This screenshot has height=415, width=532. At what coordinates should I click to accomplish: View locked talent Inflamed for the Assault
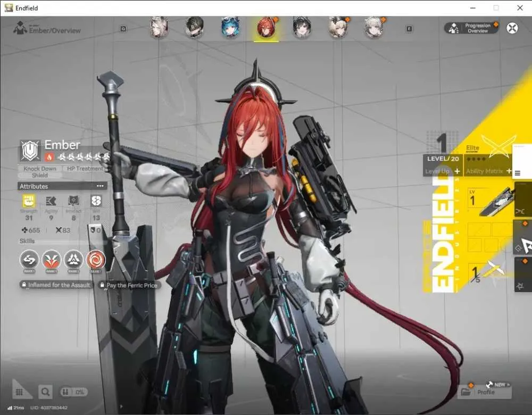56,285
